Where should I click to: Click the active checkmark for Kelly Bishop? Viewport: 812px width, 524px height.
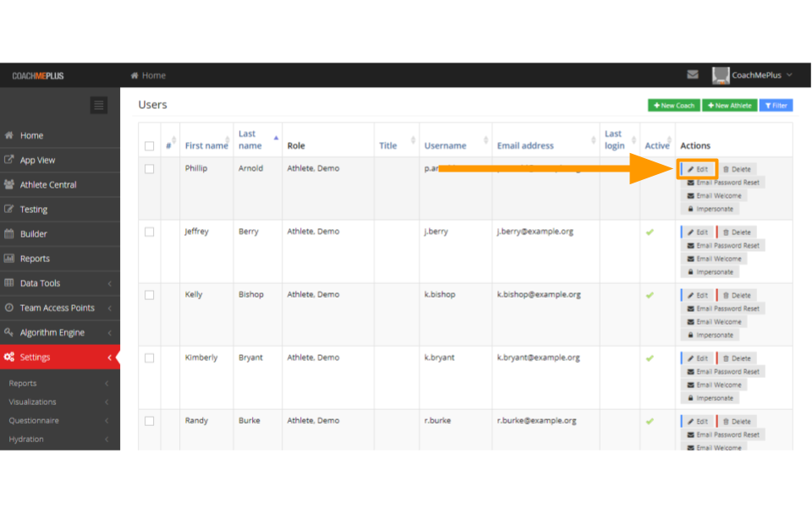click(650, 295)
